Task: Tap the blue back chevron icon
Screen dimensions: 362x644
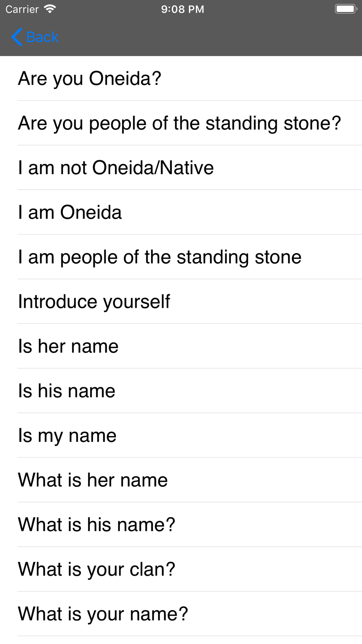Action: tap(17, 37)
